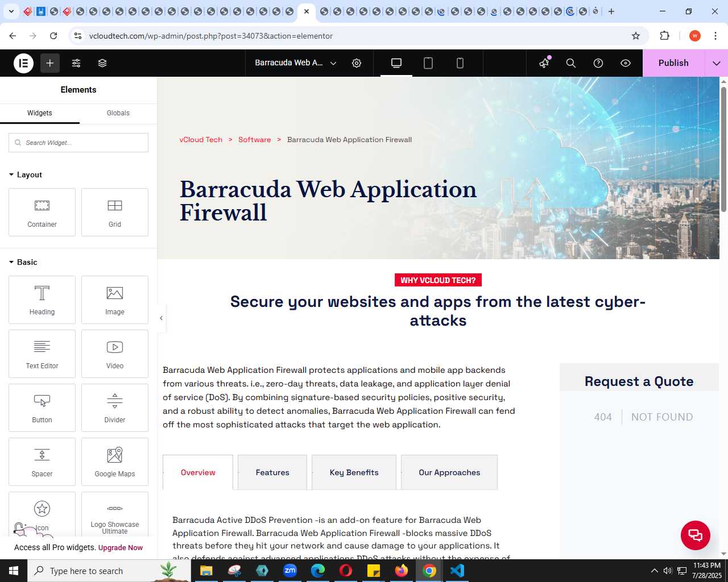The width and height of the screenshot is (728, 582).
Task: Go back in browser history
Action: tap(13, 36)
